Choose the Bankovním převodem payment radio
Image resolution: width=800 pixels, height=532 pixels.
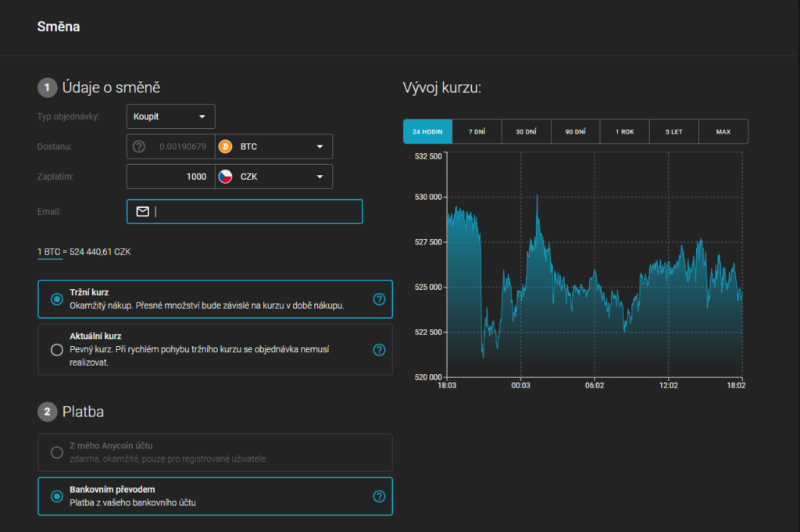click(56, 496)
